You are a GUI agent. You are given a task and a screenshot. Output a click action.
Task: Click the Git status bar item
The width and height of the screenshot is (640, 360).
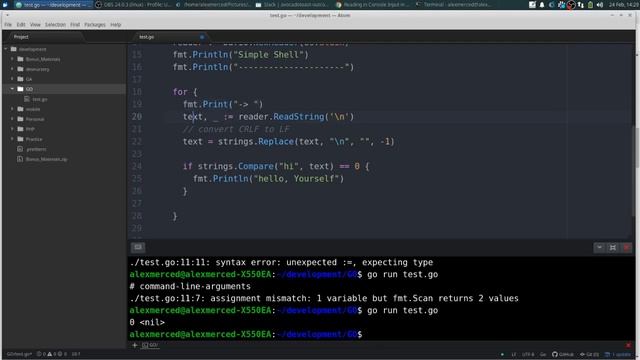point(589,354)
